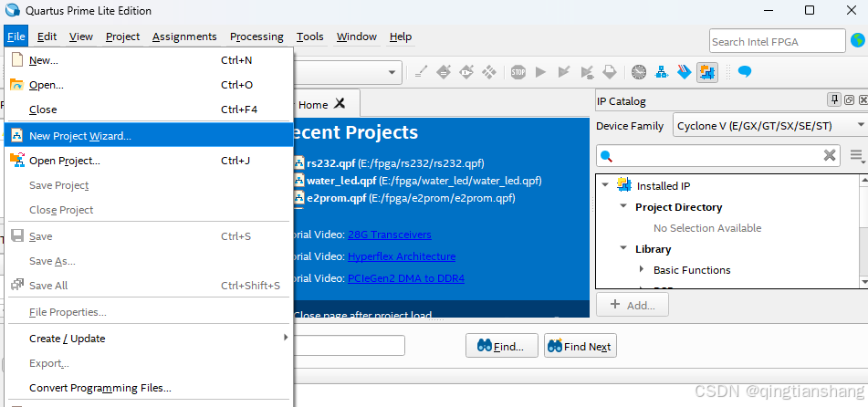
Task: Click the IP Catalog tree scrollbar up arrow
Action: pyautogui.click(x=863, y=181)
